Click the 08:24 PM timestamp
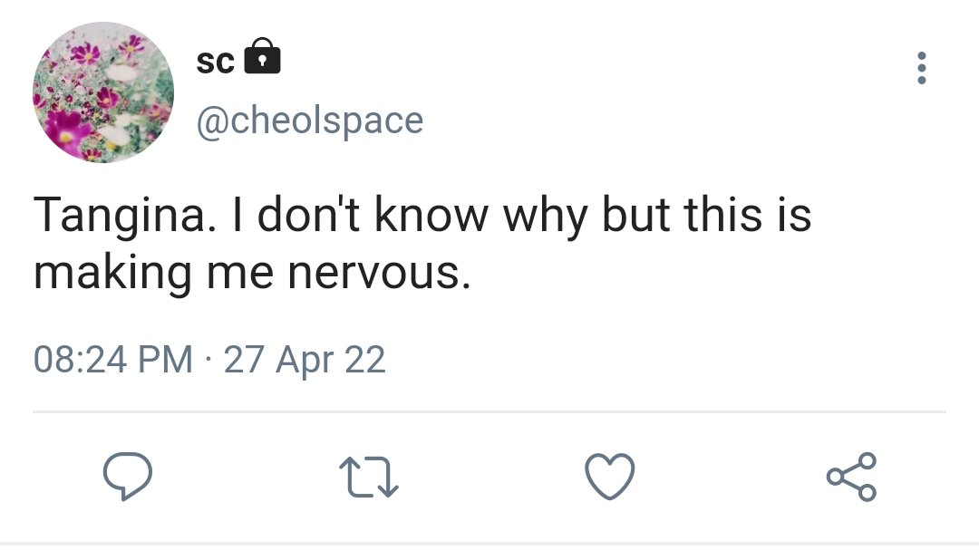Screen dimensions: 979x560 (x=113, y=360)
